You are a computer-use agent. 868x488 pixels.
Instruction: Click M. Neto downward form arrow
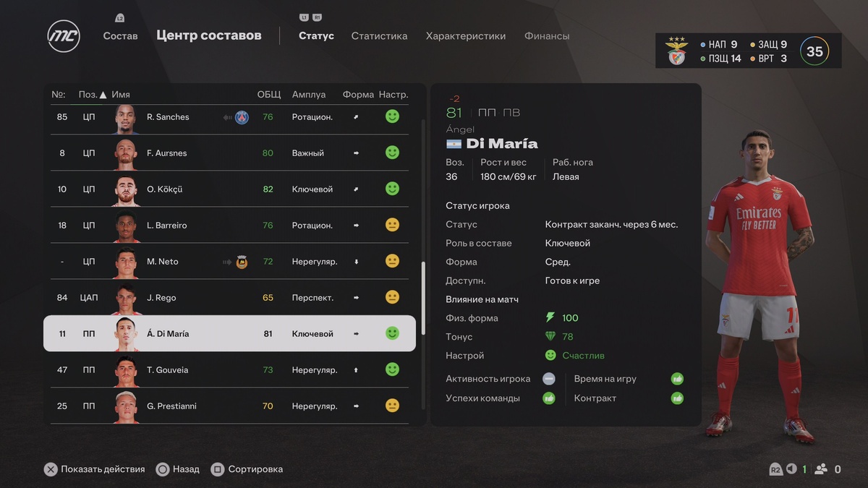coord(356,262)
